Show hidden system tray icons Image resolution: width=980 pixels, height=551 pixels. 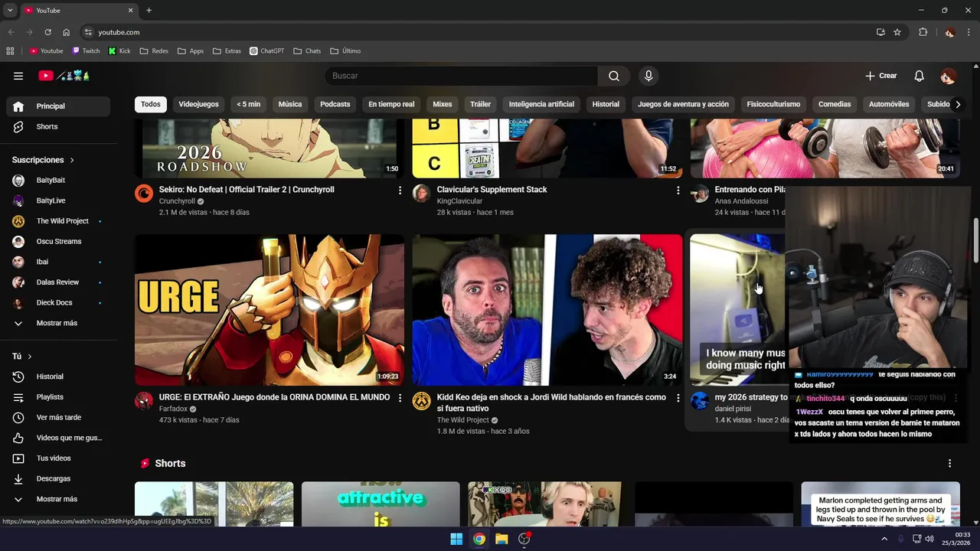pos(884,539)
